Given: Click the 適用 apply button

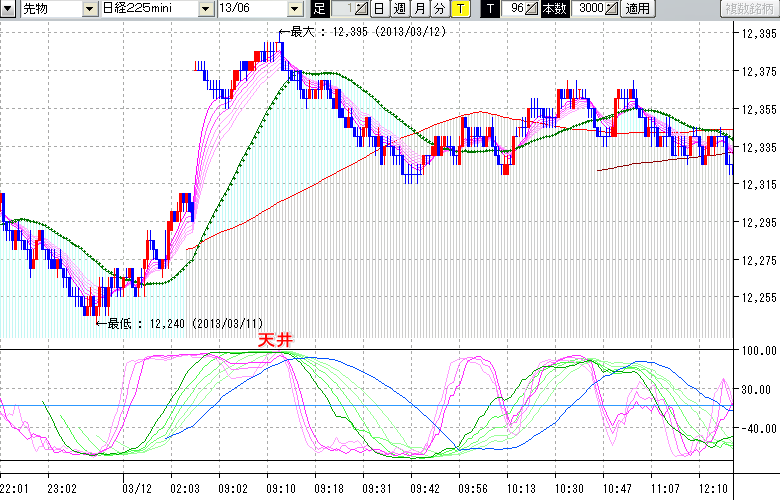Looking at the screenshot, I should (637, 9).
